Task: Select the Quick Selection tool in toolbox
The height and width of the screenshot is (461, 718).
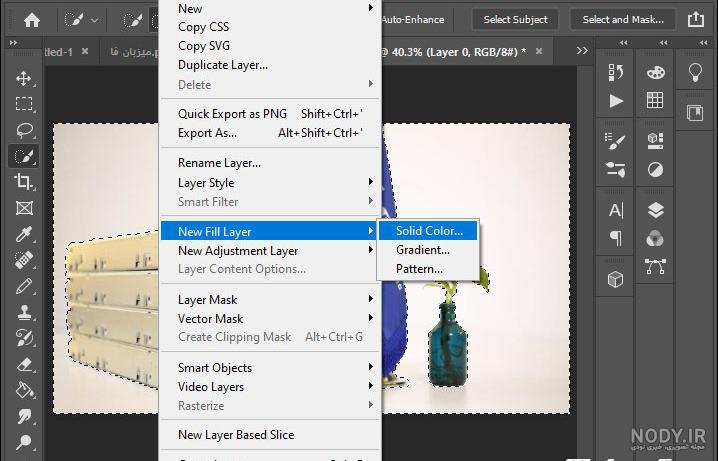Action: [24, 156]
